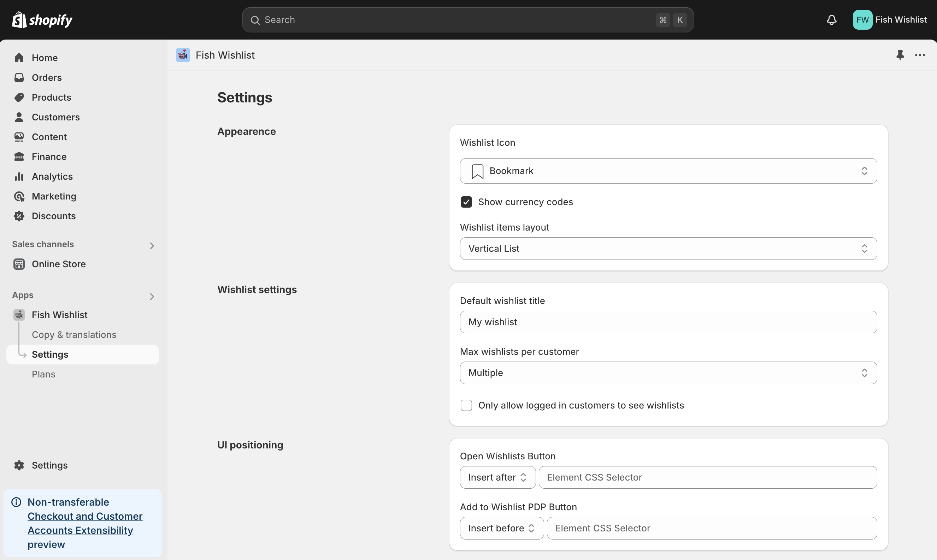The image size is (937, 560).
Task: Open the Wishlist Icon Bookmark dropdown
Action: [668, 171]
